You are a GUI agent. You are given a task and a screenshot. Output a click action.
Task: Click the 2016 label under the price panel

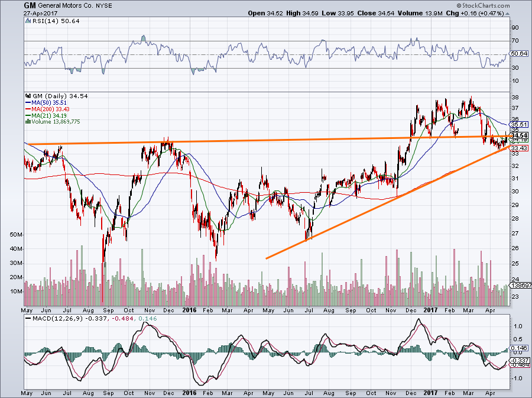189,310
